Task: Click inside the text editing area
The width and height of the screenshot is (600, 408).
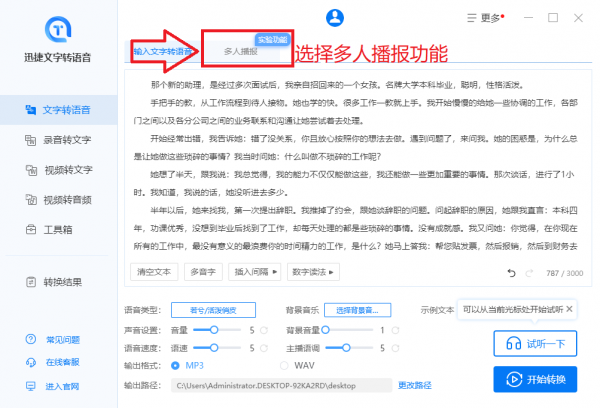Action: 358,165
